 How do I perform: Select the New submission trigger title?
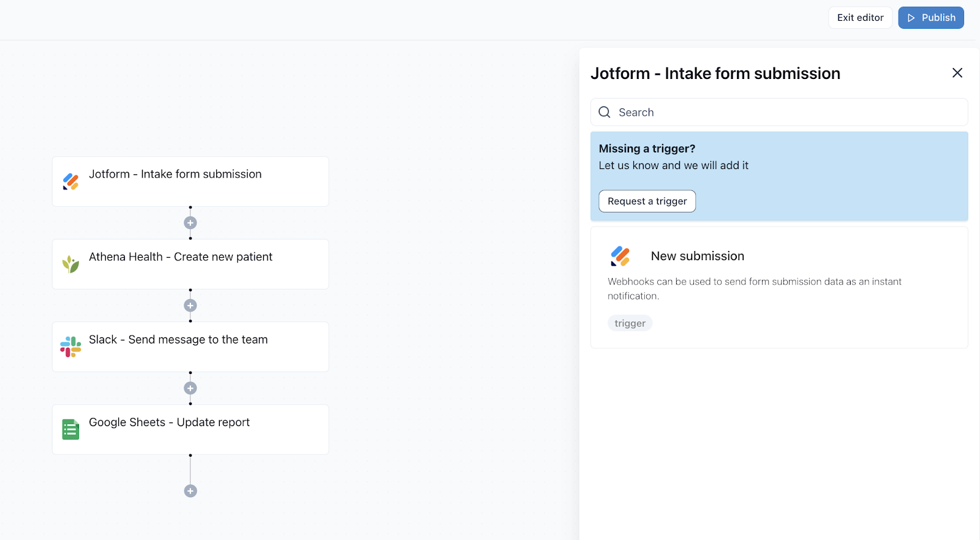click(698, 256)
